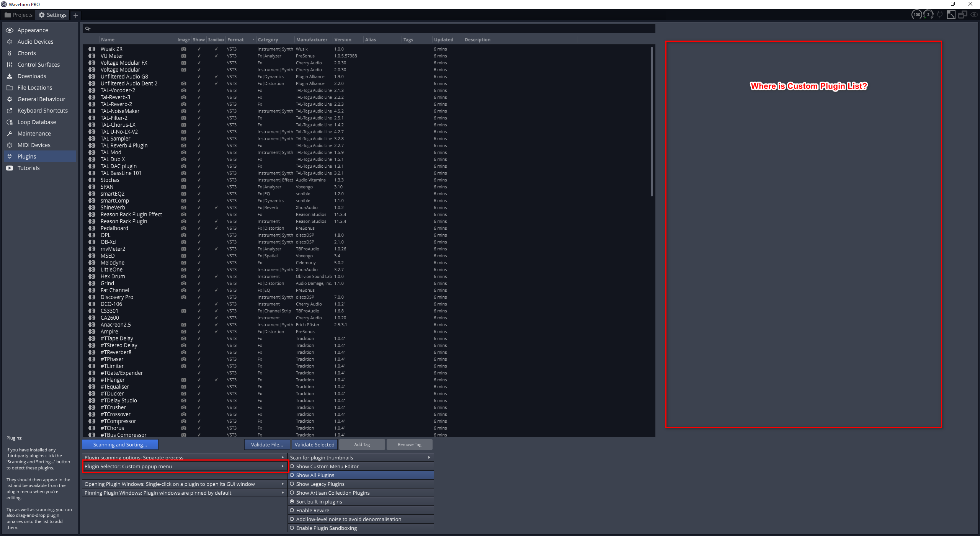The width and height of the screenshot is (980, 536).
Task: Click the camera image icon for smartEQ2
Action: coord(184,194)
